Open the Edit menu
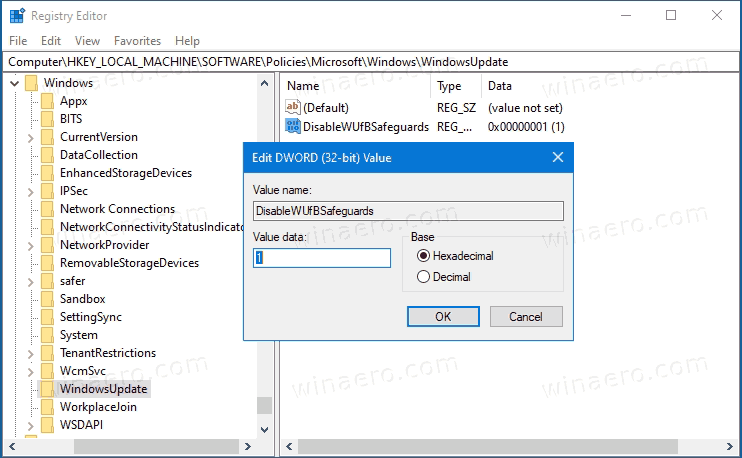 51,41
